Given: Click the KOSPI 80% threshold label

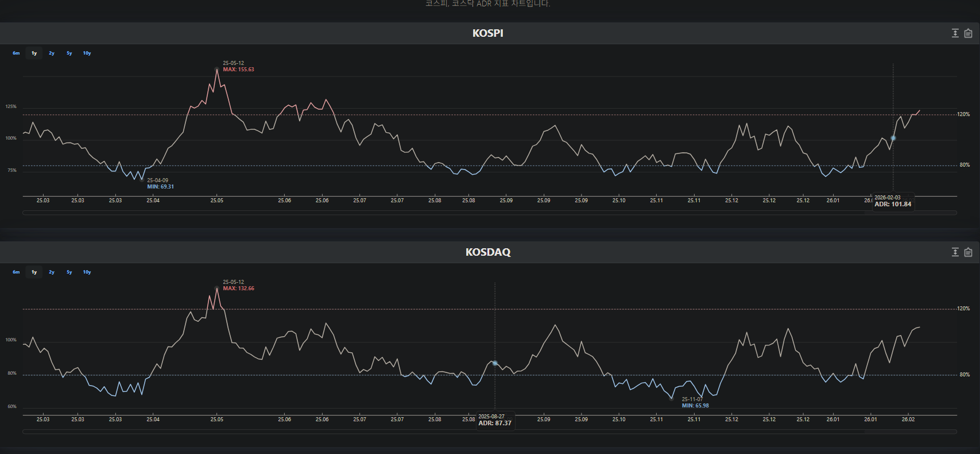Looking at the screenshot, I should [x=964, y=165].
